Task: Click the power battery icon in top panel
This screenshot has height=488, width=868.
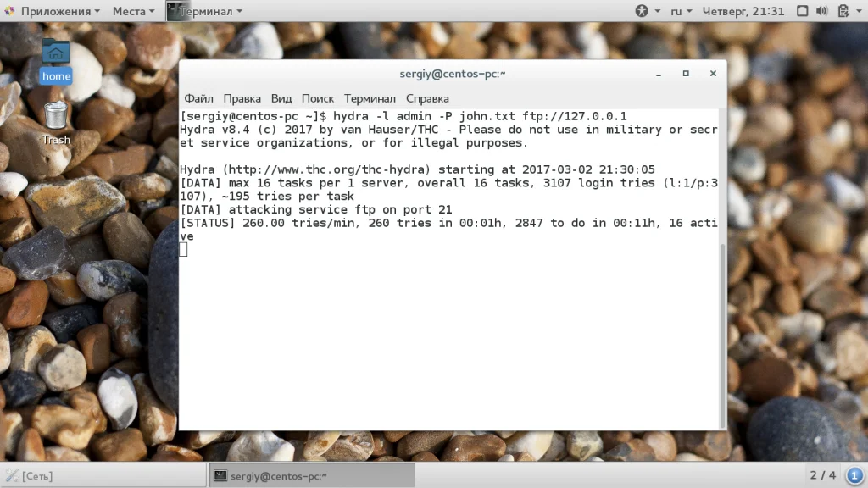Action: [843, 11]
